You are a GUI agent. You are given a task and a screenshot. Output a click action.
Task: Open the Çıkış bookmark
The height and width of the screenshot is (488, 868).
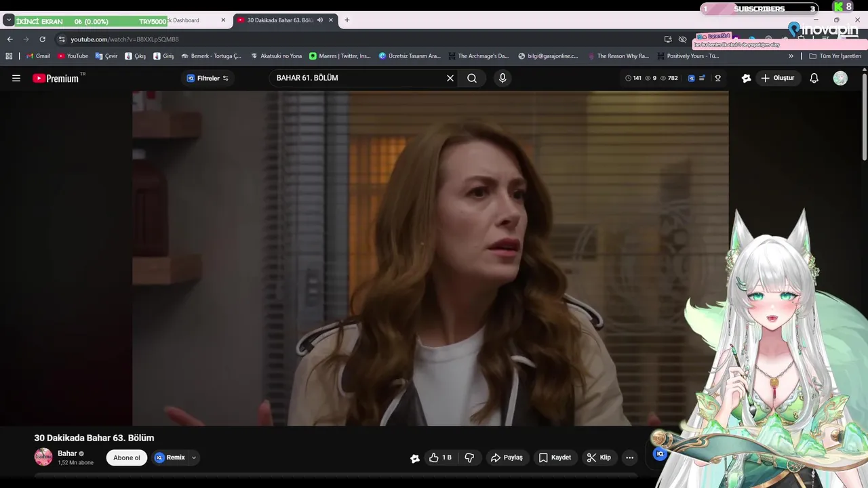point(136,56)
